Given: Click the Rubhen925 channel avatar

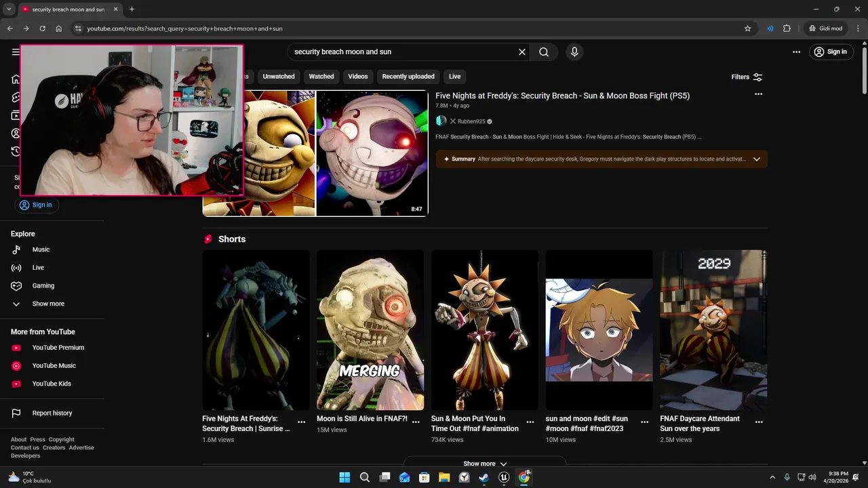Looking at the screenshot, I should point(441,121).
